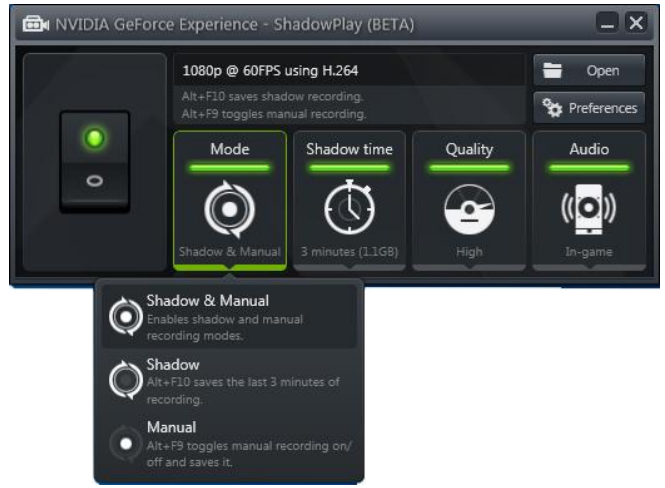Expand the Audio dropdown panel
The width and height of the screenshot is (665, 488).
[589, 201]
